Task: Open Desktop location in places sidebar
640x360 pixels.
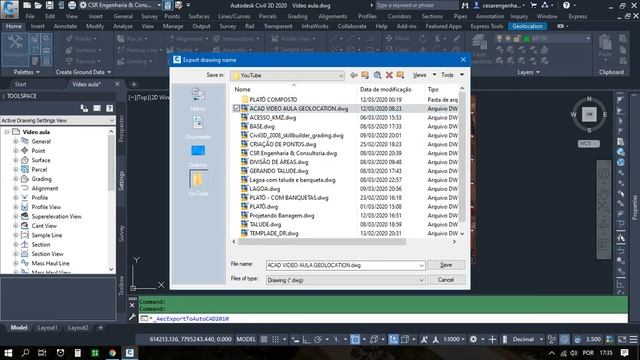Action: pos(198,156)
